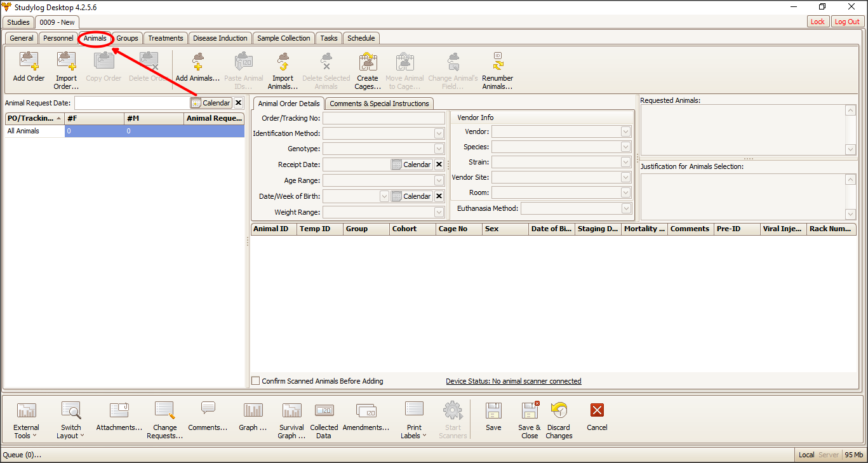The image size is (868, 463).
Task: Open the Import Animals tool
Action: pyautogui.click(x=283, y=62)
